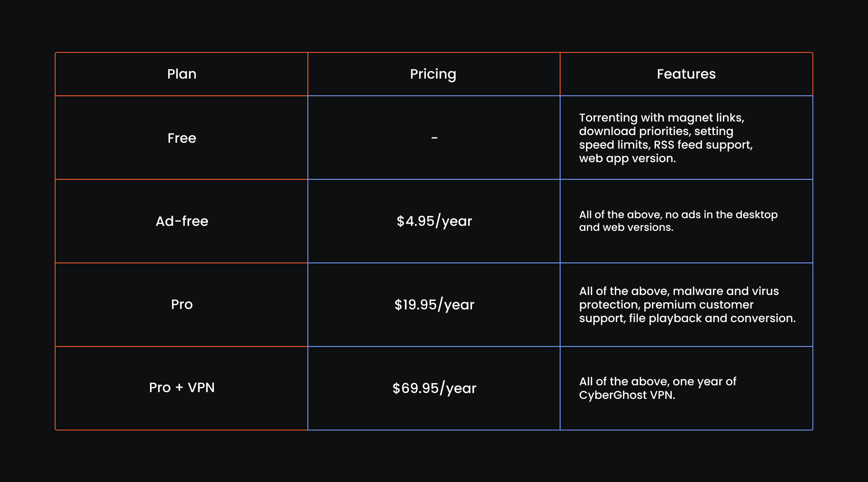This screenshot has height=482, width=868.
Task: Click the $19.95/year price
Action: tap(434, 305)
